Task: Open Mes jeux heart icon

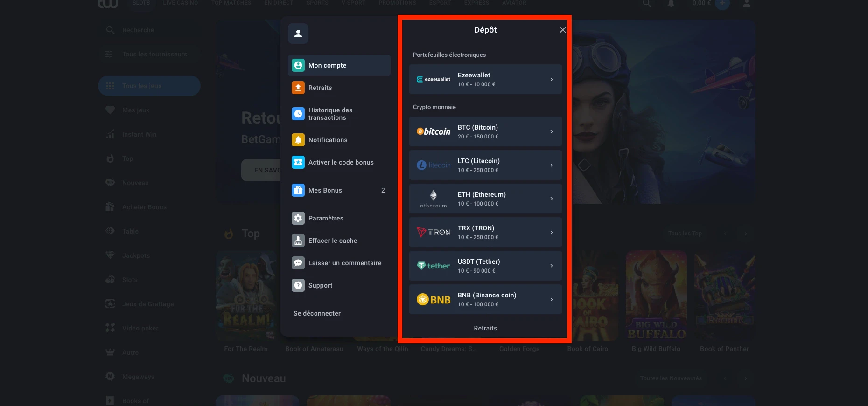Action: 110,110
